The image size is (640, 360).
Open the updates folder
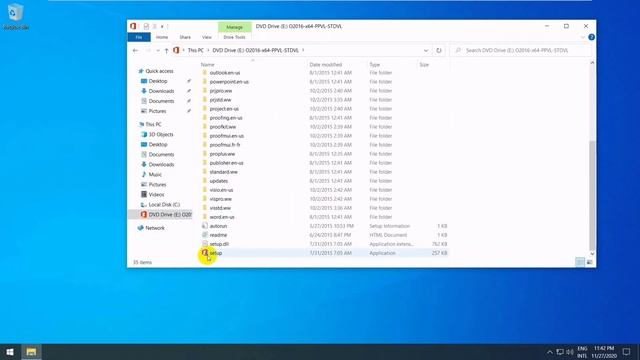[219, 181]
